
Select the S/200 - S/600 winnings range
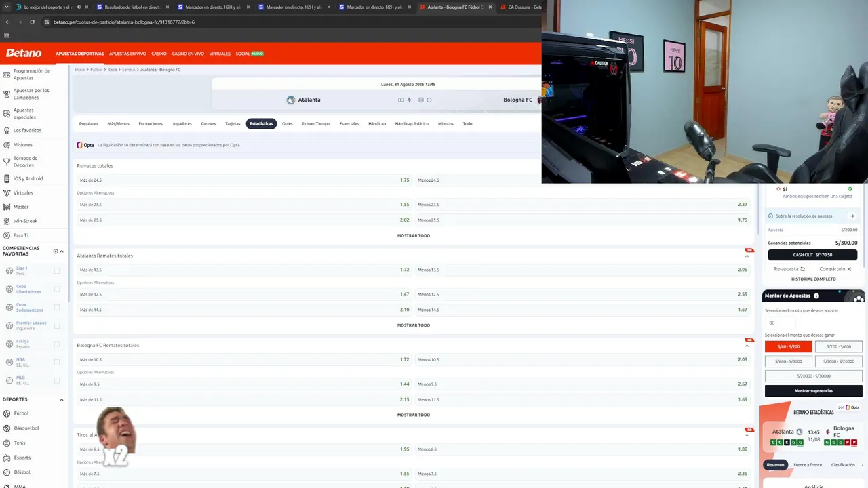coord(838,346)
